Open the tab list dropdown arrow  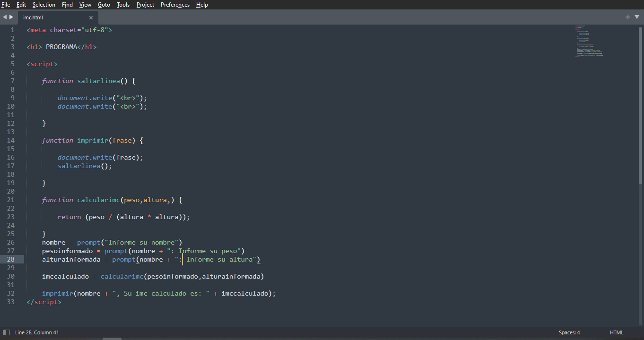636,17
